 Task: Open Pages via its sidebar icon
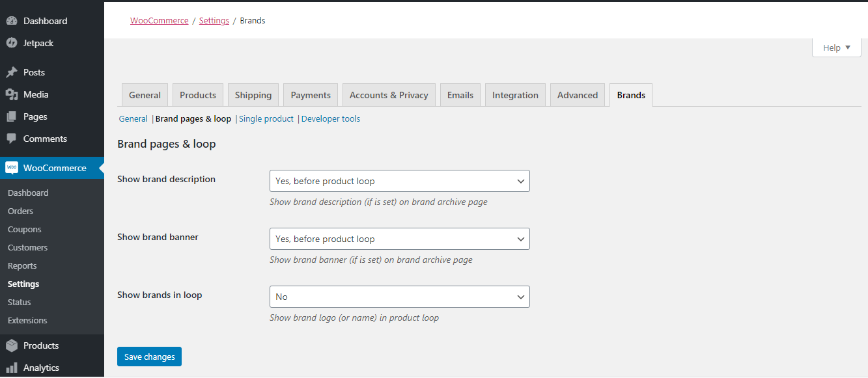(12, 116)
